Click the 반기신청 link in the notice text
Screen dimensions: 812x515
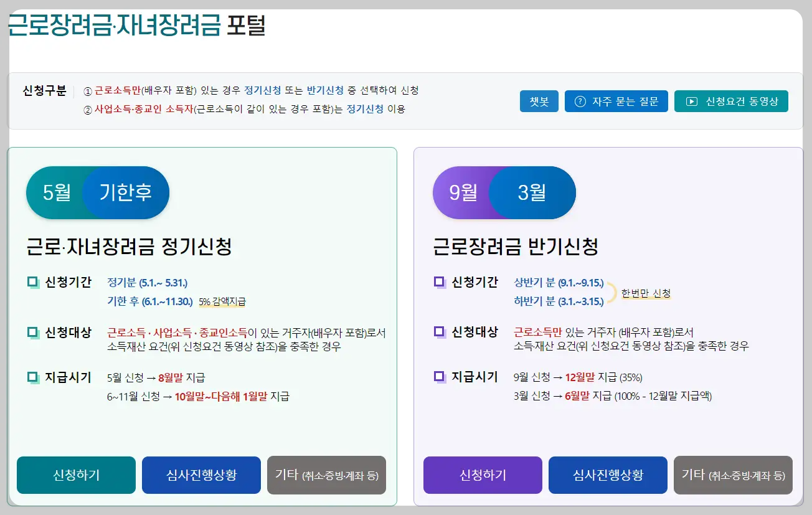pyautogui.click(x=325, y=91)
